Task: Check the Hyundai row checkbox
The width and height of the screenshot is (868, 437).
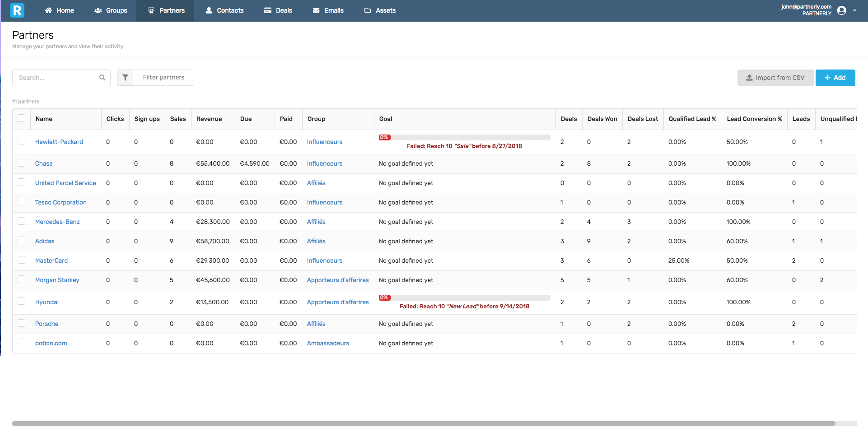Action: tap(21, 301)
